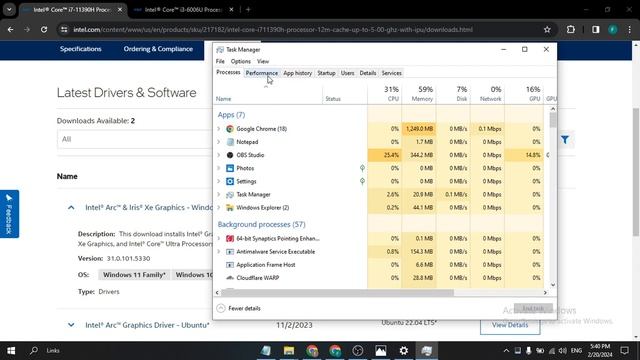Switch to the Users tab

pyautogui.click(x=347, y=73)
